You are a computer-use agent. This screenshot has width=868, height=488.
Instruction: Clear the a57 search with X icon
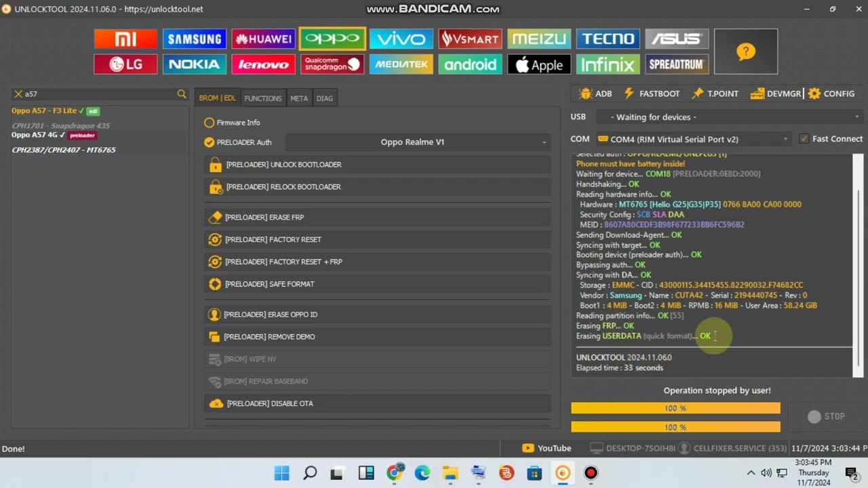click(x=18, y=94)
